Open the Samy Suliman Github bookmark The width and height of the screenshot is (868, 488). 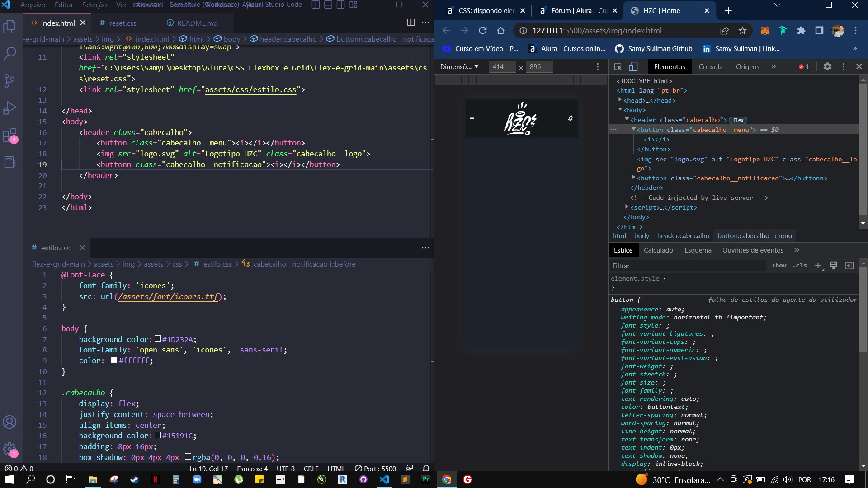coord(654,48)
